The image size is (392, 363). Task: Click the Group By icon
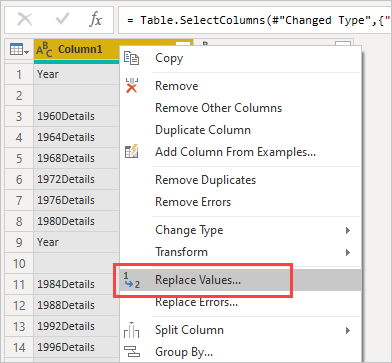click(131, 352)
